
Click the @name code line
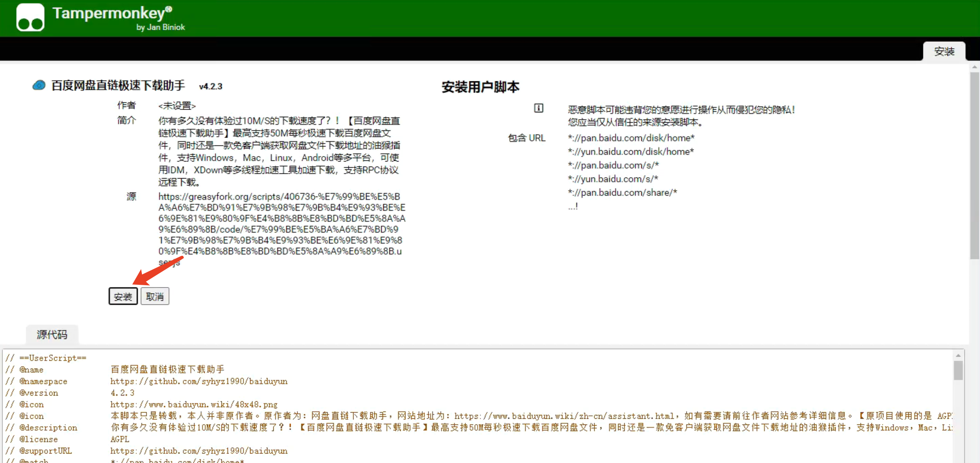click(115, 369)
